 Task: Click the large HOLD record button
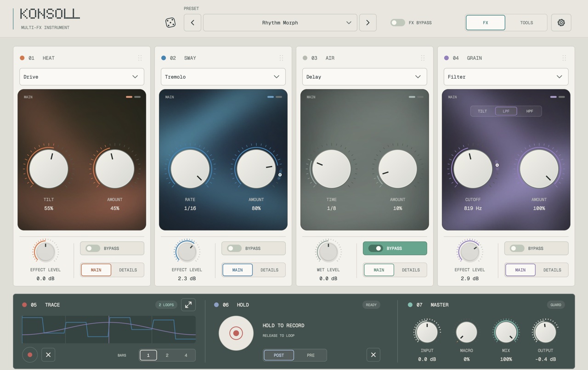pyautogui.click(x=236, y=333)
